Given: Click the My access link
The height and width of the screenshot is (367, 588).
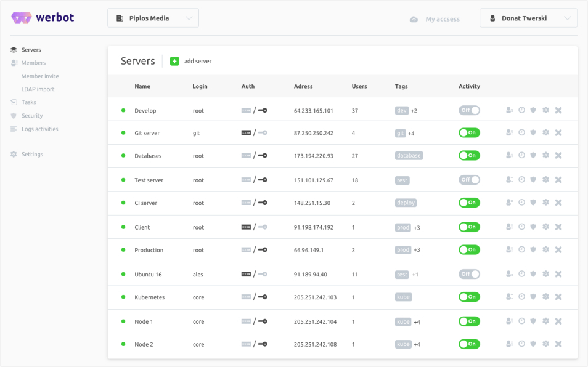Looking at the screenshot, I should click(442, 19).
